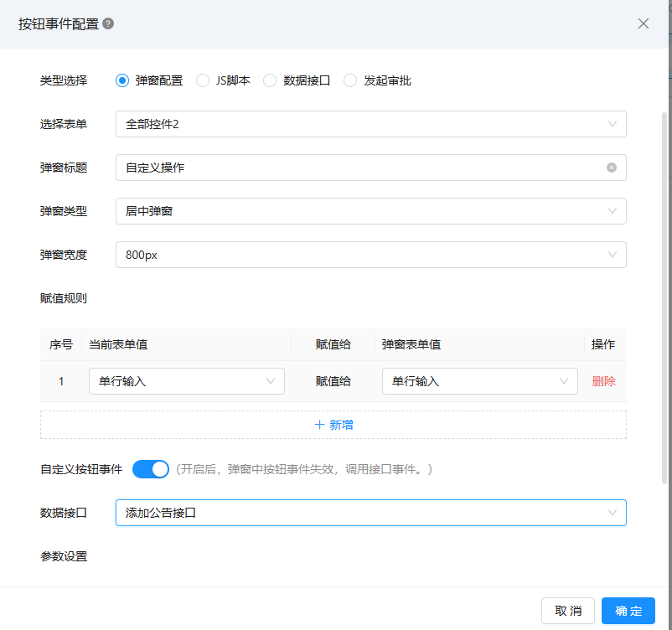The height and width of the screenshot is (630, 672).
Task: Select the 数据接口 radio option
Action: pos(270,81)
